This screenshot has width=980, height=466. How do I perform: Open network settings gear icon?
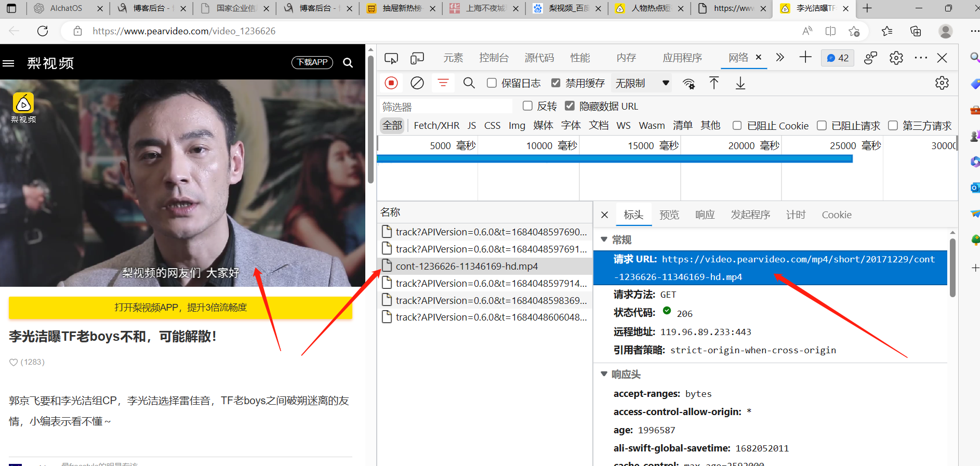942,83
